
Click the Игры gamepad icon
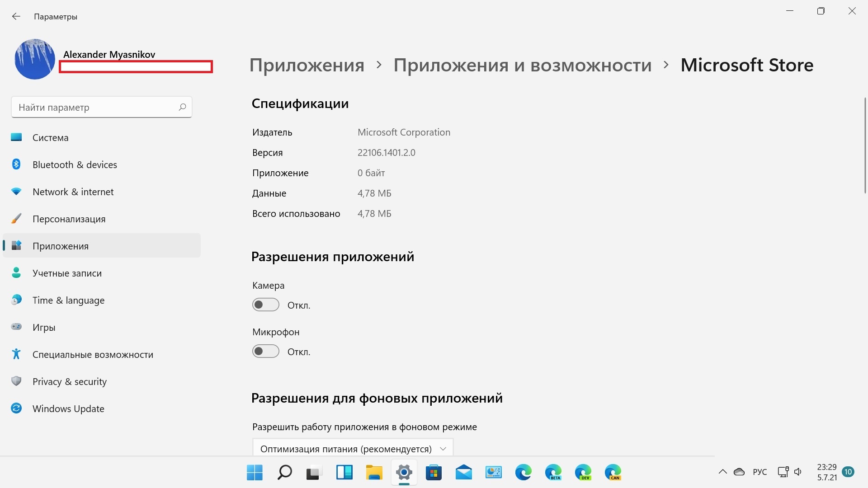(x=16, y=327)
